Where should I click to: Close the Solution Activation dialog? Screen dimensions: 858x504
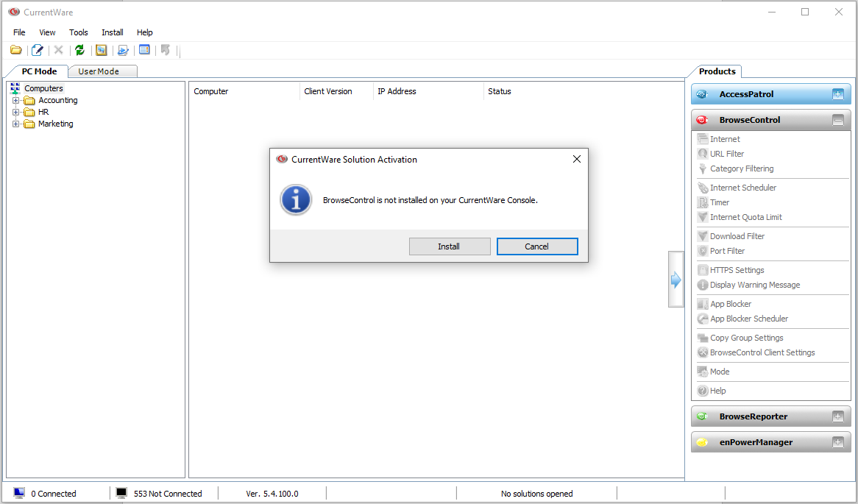pos(576,159)
